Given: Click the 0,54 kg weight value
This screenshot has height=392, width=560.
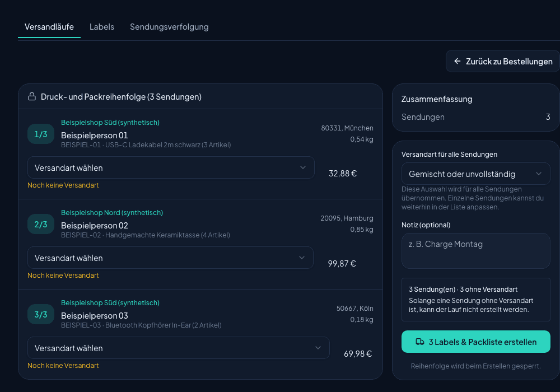Looking at the screenshot, I should pos(362,139).
